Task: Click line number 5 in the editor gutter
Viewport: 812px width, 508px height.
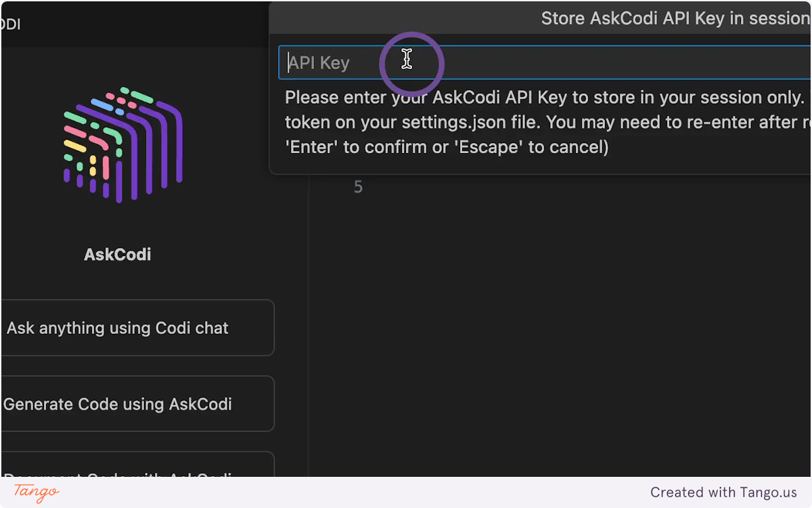Action: click(x=358, y=187)
